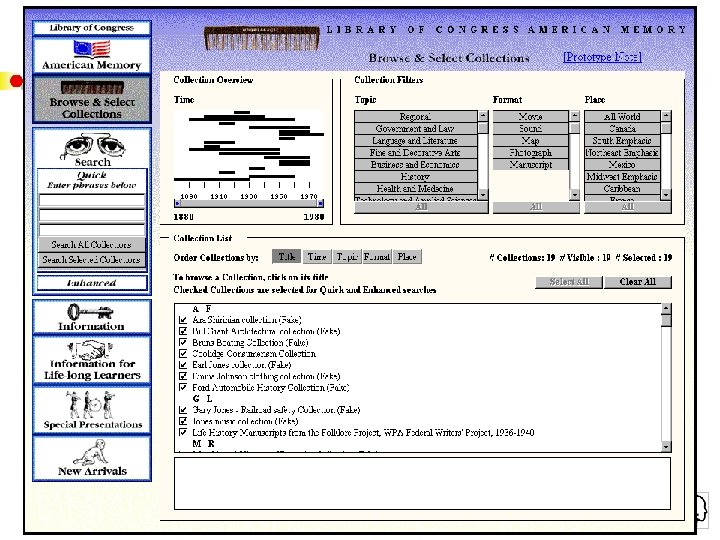Viewport: 720px width, 540px height.
Task: Select the All World place filter
Action: (x=623, y=117)
